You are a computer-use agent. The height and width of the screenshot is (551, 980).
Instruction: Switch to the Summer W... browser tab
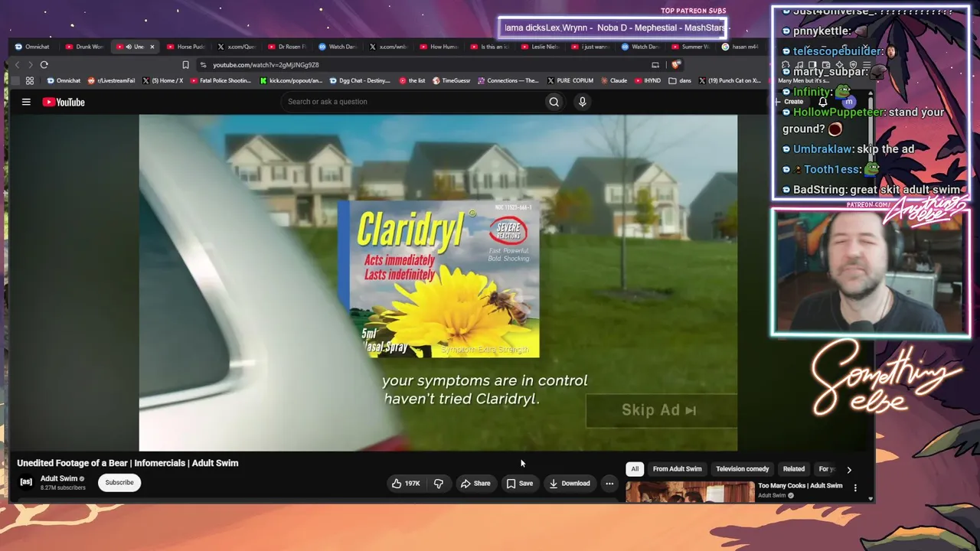click(x=691, y=47)
